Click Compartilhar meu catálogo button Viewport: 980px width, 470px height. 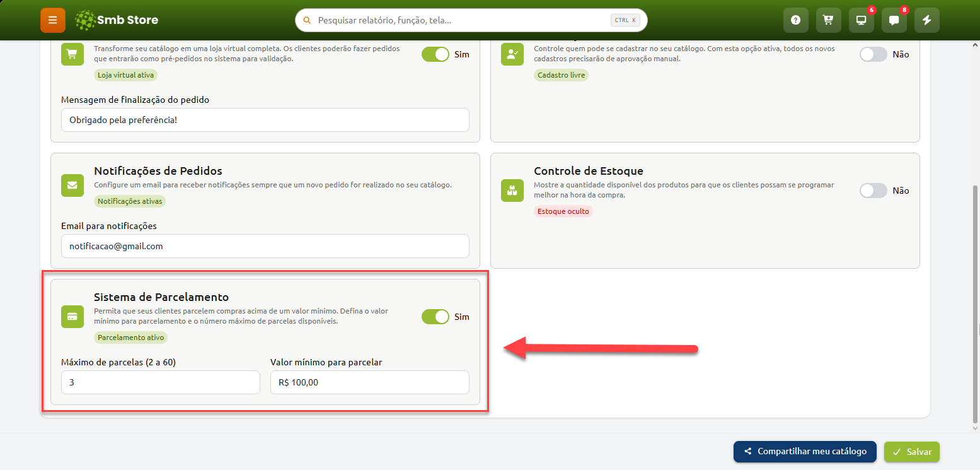click(x=805, y=452)
